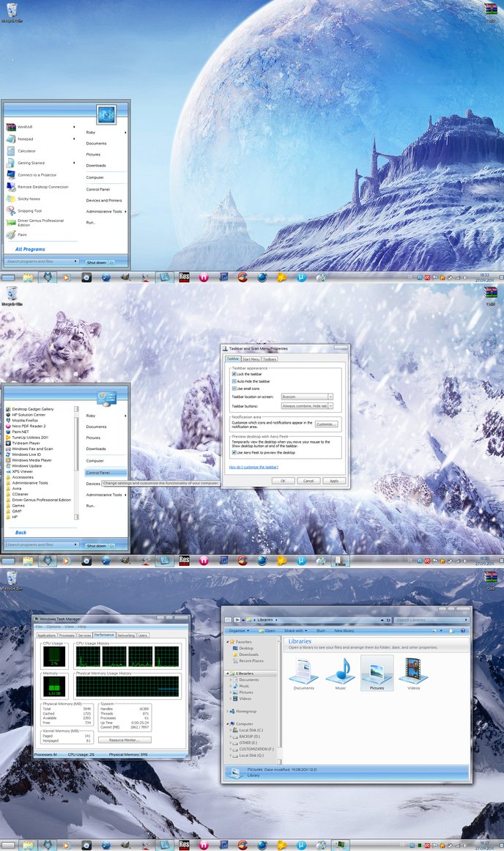Open Snipping Tool from the Start menu
Viewport: 504px width, 851px height.
29,210
